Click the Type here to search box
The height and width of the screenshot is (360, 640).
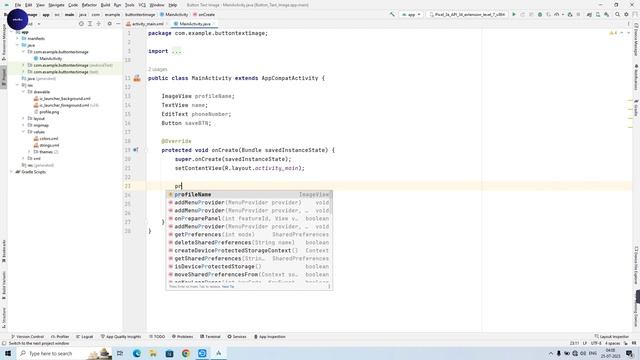click(x=63, y=353)
